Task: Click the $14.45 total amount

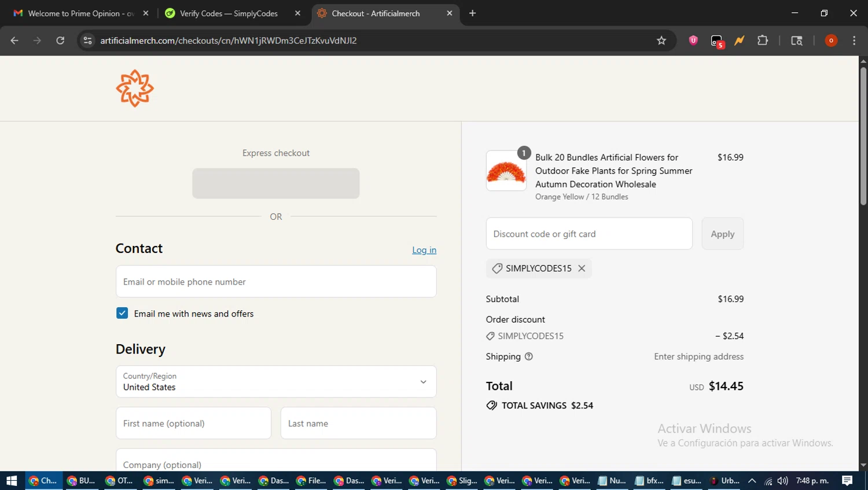Action: pyautogui.click(x=726, y=386)
